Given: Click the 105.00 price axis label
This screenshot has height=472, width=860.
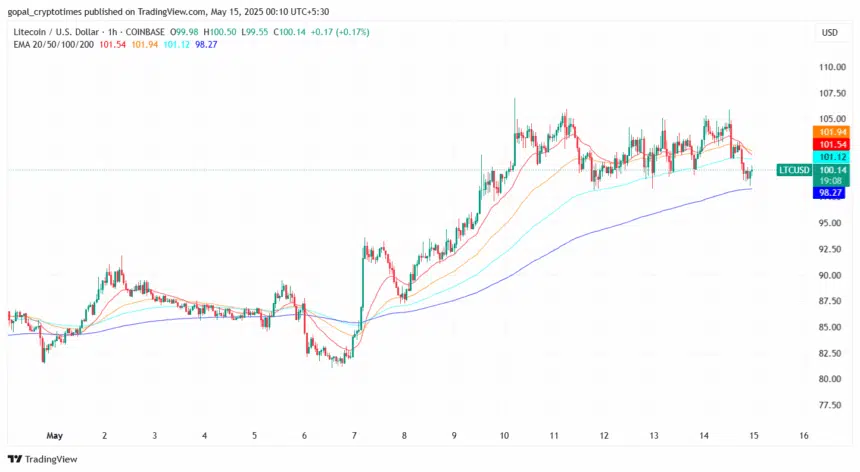Looking at the screenshot, I should point(832,119).
